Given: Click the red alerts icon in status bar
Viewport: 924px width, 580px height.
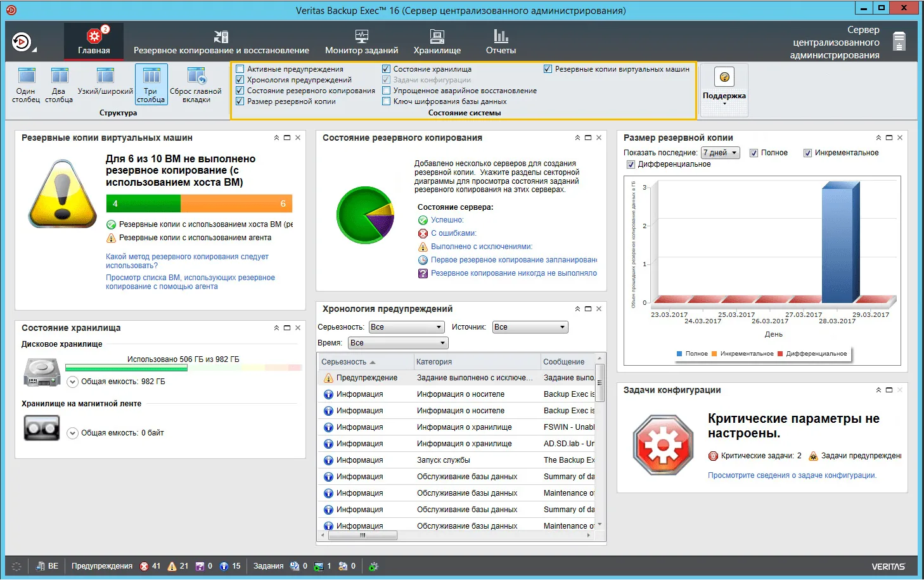Looking at the screenshot, I should 144,565.
